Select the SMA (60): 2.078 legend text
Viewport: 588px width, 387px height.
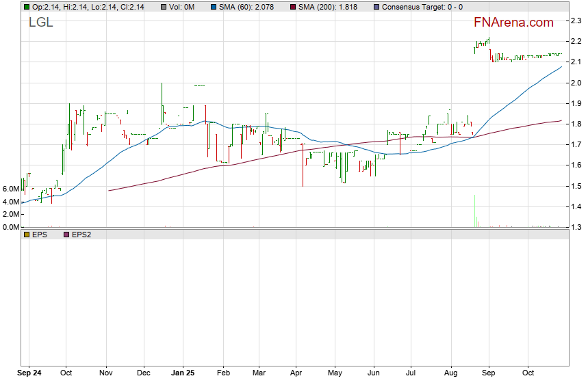(248, 7)
